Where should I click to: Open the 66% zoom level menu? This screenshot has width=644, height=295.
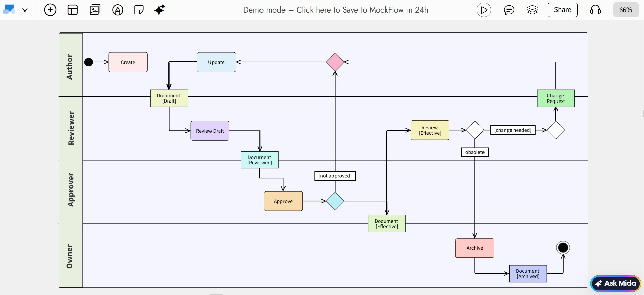click(625, 10)
